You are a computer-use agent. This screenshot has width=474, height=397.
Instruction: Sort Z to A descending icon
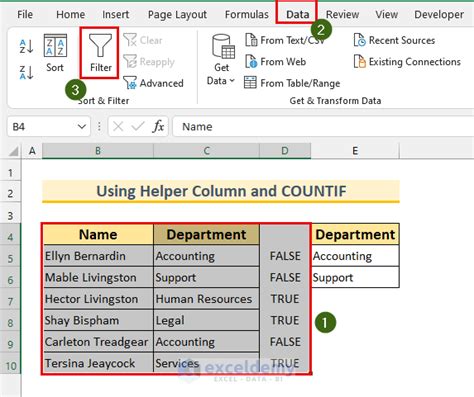coord(26,72)
